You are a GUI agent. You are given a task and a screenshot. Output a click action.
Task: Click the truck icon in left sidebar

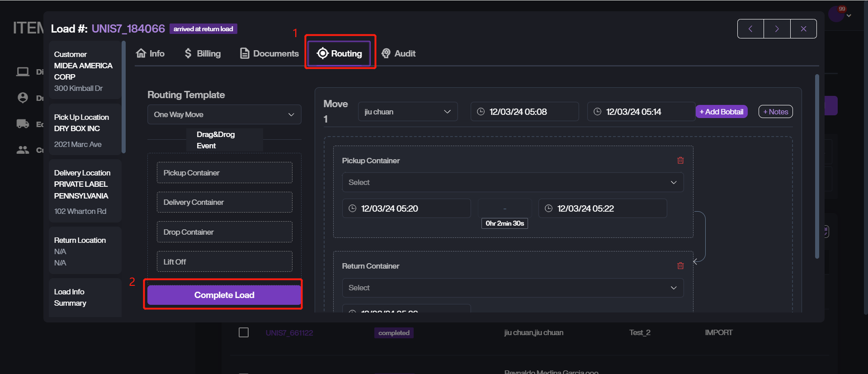23,124
